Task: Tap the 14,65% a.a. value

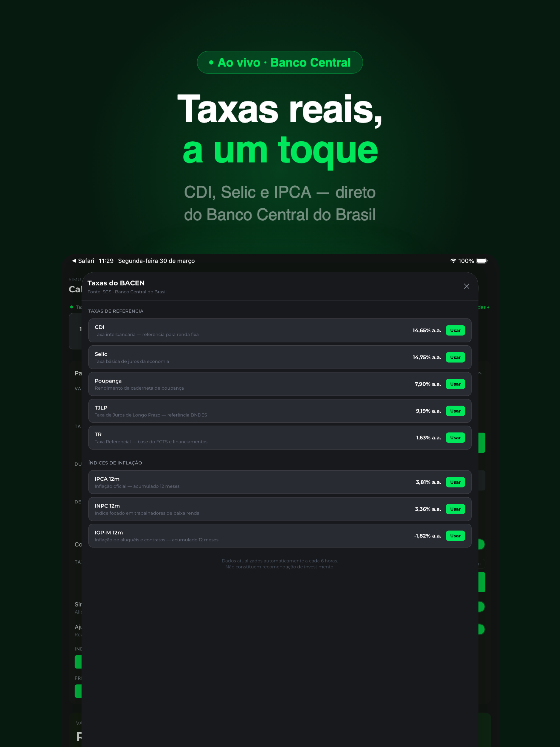Action: coord(427,330)
